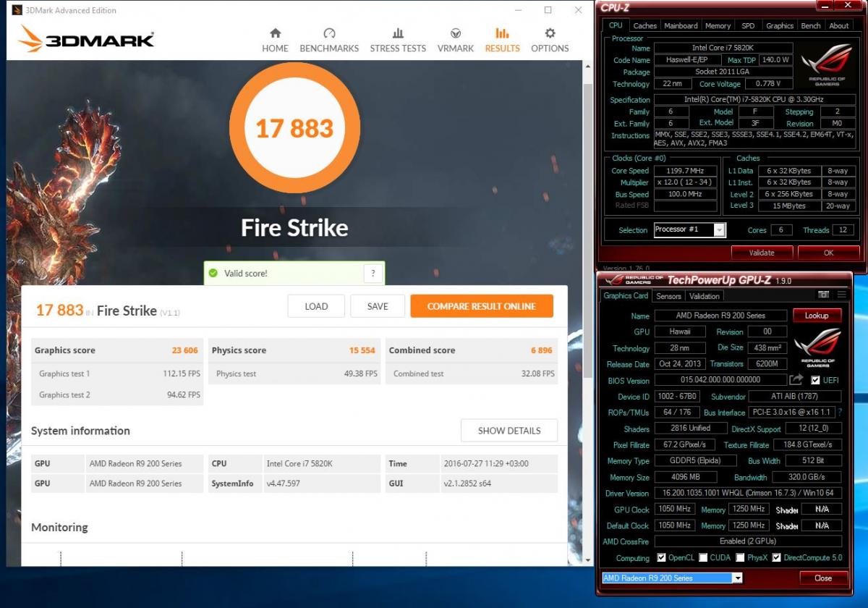Switch to Sensors tab in GPU-Z
Image resolution: width=868 pixels, height=608 pixels.
tap(668, 296)
